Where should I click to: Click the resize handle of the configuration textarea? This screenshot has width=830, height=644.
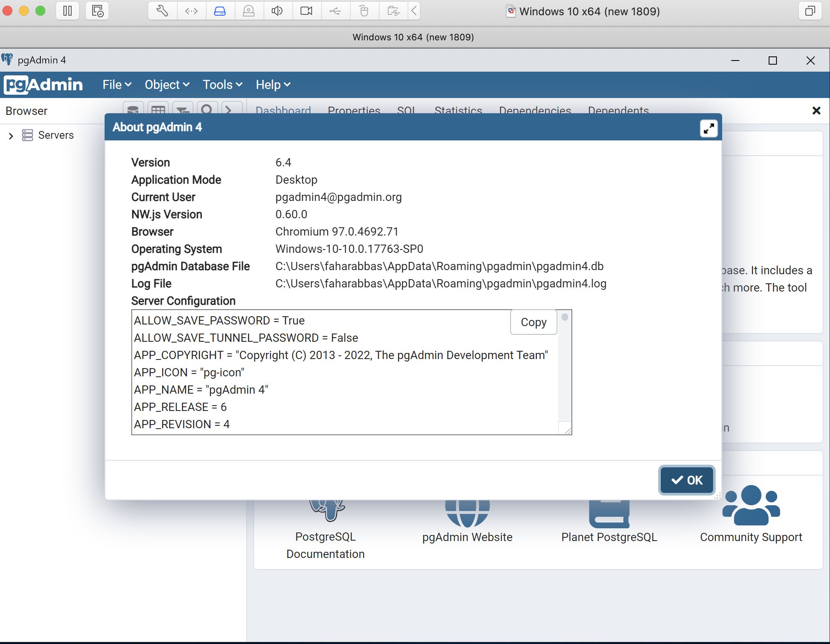pyautogui.click(x=567, y=430)
